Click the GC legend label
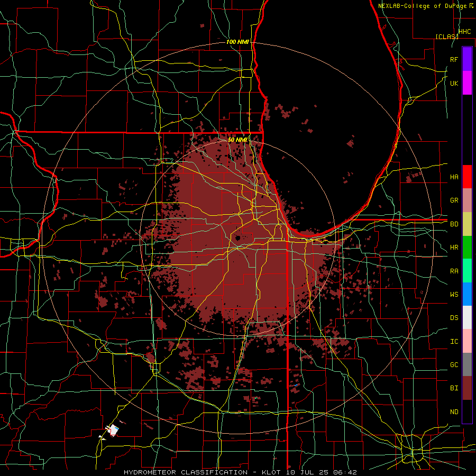The width and height of the screenshot is (476, 476). (x=454, y=365)
